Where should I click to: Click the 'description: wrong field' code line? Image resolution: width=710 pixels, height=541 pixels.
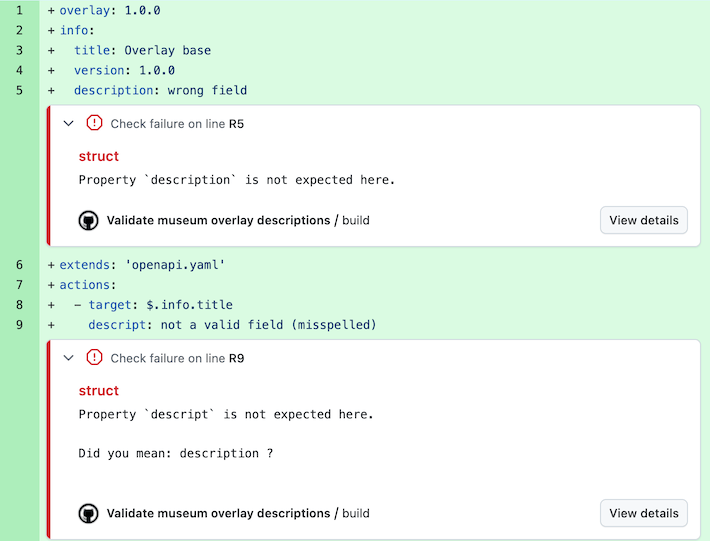[x=160, y=90]
